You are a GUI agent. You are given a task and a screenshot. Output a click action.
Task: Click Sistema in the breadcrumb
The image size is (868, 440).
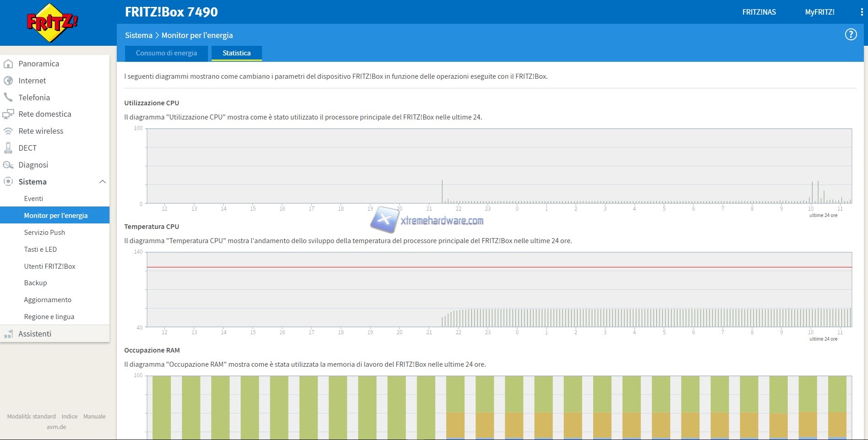click(138, 35)
